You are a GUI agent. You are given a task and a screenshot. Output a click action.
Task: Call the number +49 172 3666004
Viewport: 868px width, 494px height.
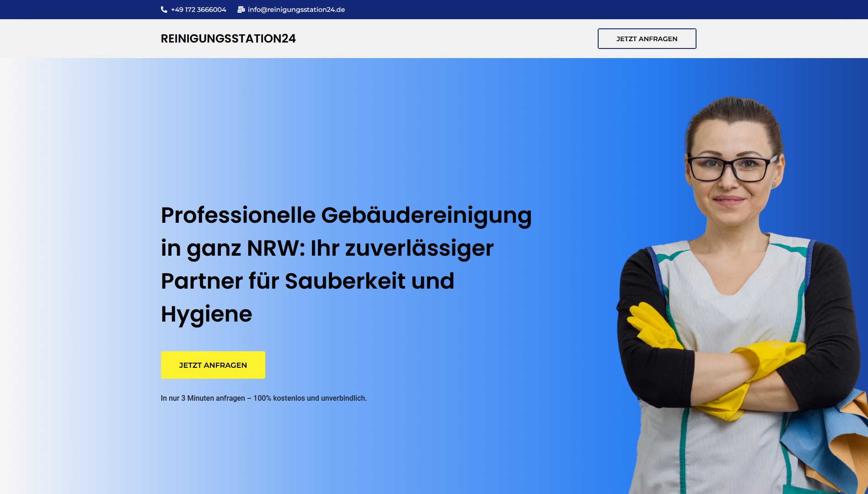click(x=198, y=10)
